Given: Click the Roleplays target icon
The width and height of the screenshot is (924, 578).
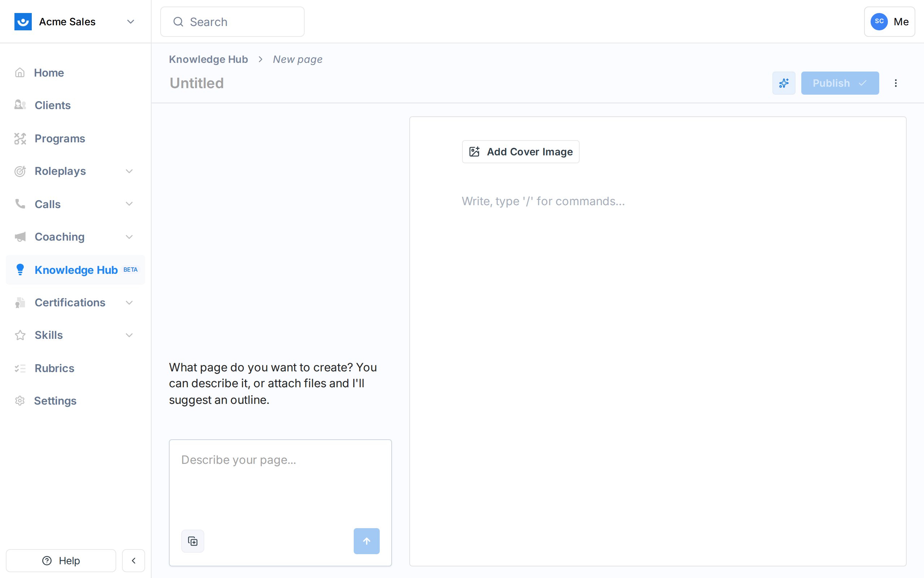Looking at the screenshot, I should (20, 171).
